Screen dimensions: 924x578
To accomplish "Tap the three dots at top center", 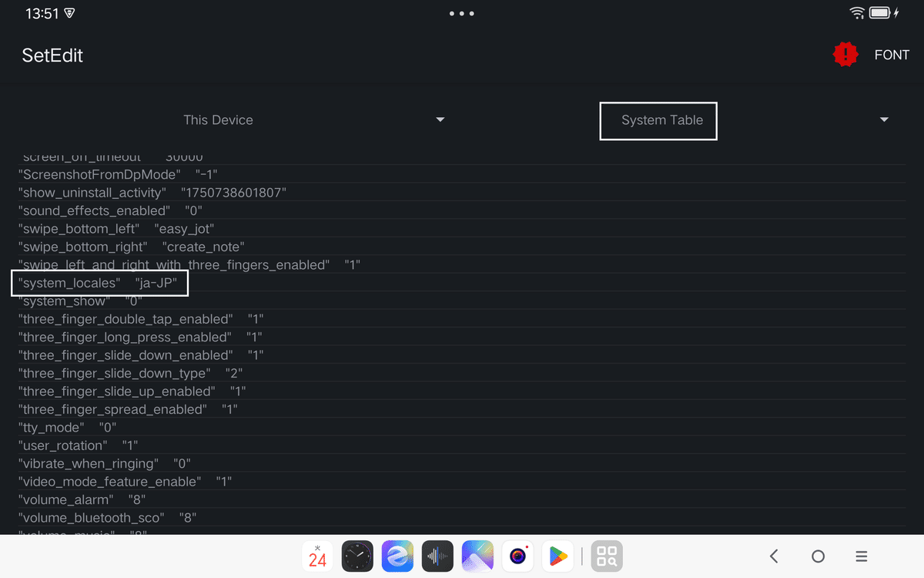I will coord(462,14).
